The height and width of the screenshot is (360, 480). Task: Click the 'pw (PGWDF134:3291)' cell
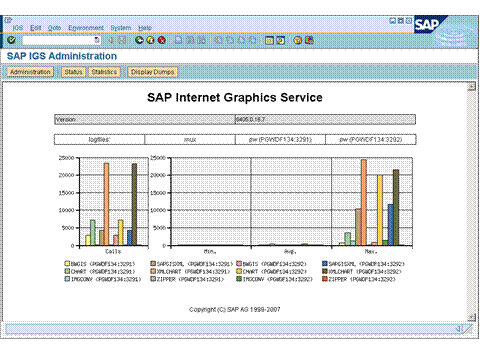pyautogui.click(x=280, y=139)
